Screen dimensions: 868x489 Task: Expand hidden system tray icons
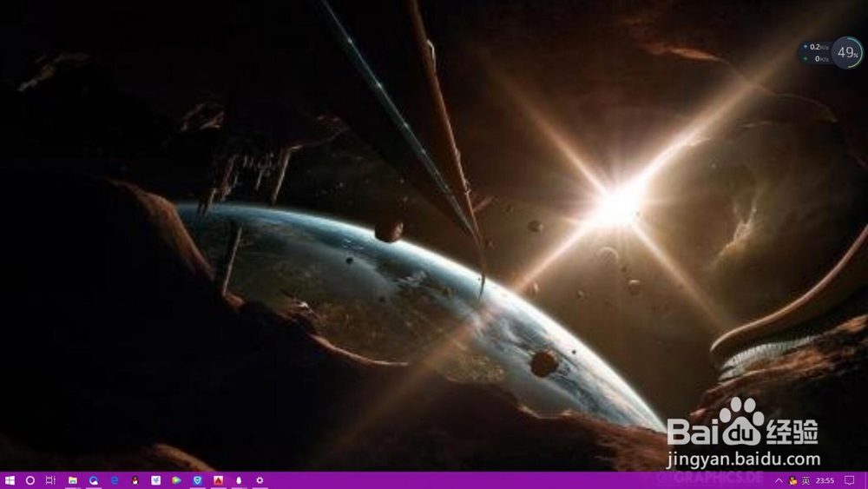coord(779,480)
